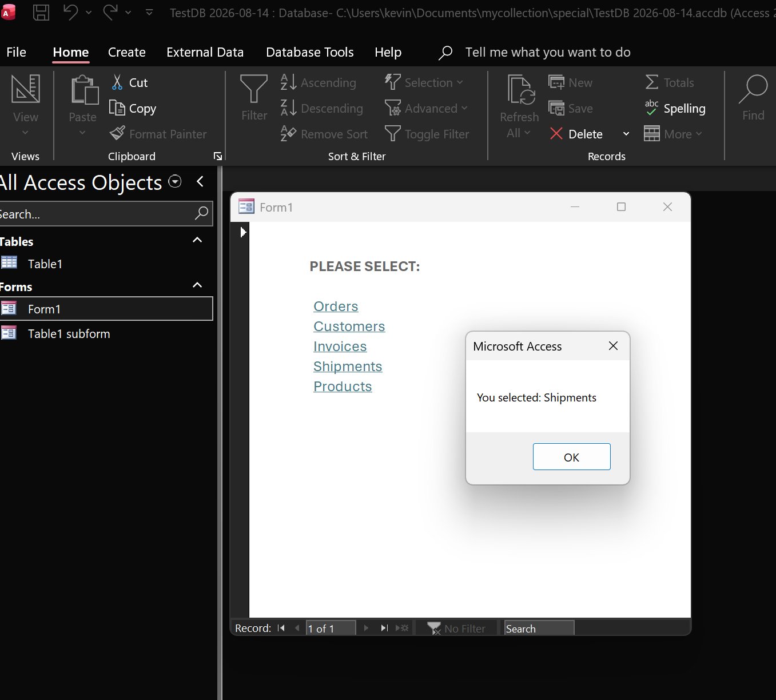This screenshot has height=700, width=776.
Task: Open the Clipboard dialog launcher
Action: [x=218, y=156]
